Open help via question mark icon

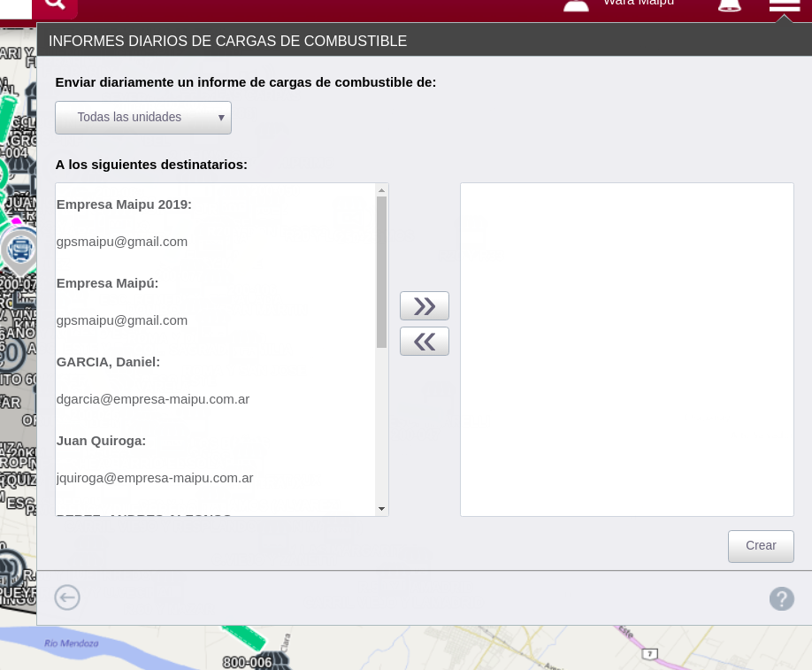pos(781,599)
